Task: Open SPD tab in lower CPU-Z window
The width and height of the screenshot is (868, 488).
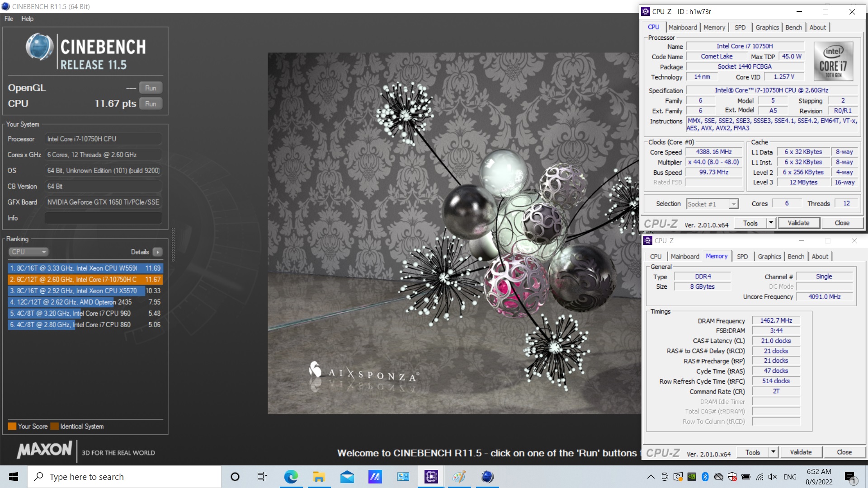Action: [x=742, y=256]
